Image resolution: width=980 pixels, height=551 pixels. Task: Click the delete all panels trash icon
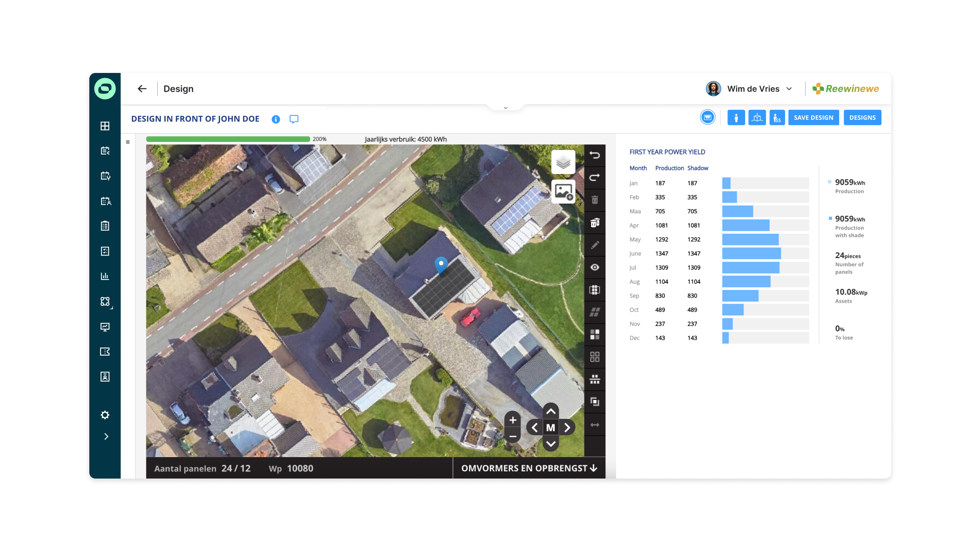coord(595,222)
